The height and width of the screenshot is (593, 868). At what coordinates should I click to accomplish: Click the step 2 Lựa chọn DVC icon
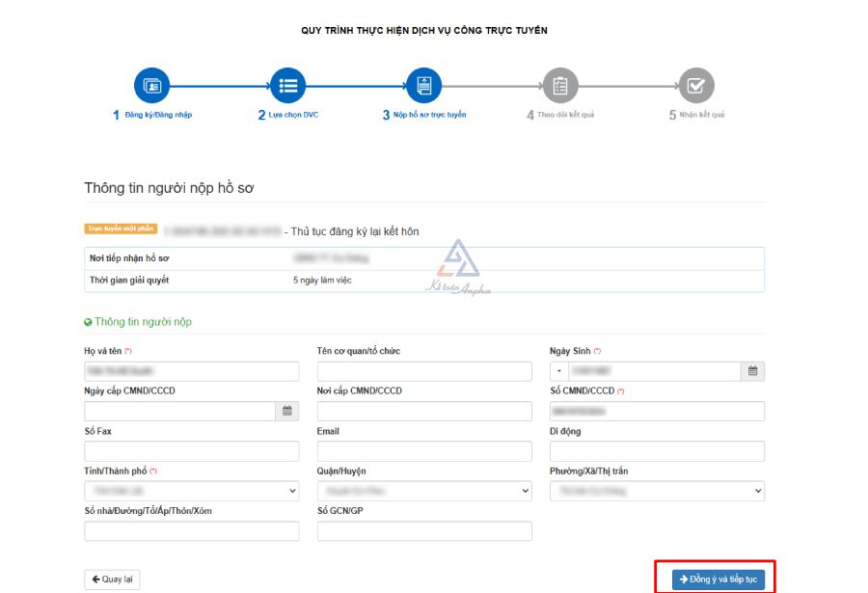pyautogui.click(x=287, y=86)
